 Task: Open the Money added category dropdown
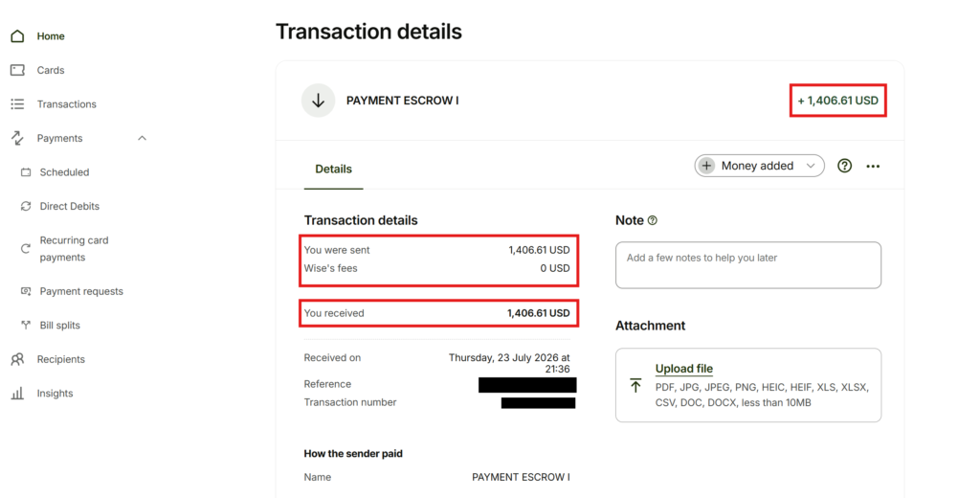(x=759, y=166)
